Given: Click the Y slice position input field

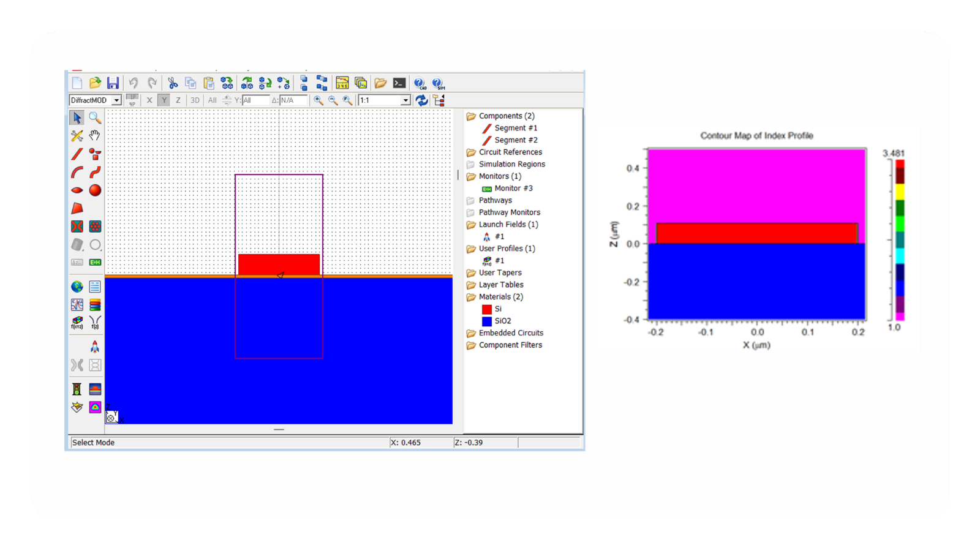Looking at the screenshot, I should (255, 100).
